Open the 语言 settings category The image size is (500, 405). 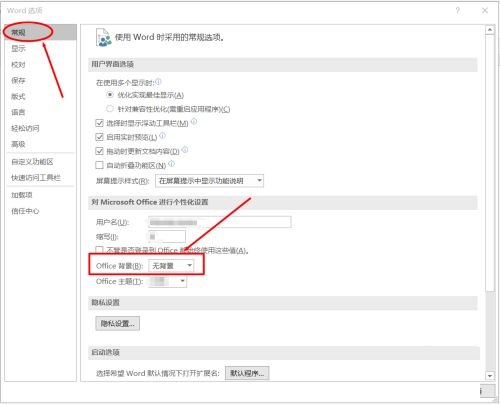click(x=18, y=112)
